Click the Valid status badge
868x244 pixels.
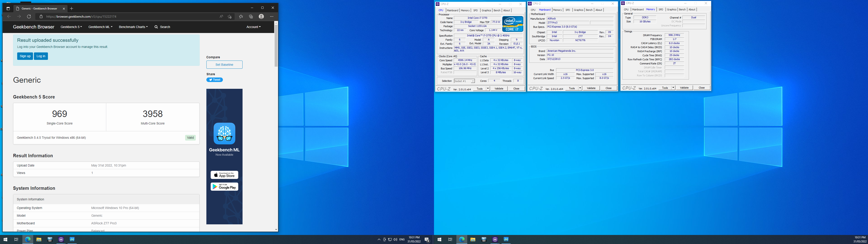pyautogui.click(x=190, y=138)
